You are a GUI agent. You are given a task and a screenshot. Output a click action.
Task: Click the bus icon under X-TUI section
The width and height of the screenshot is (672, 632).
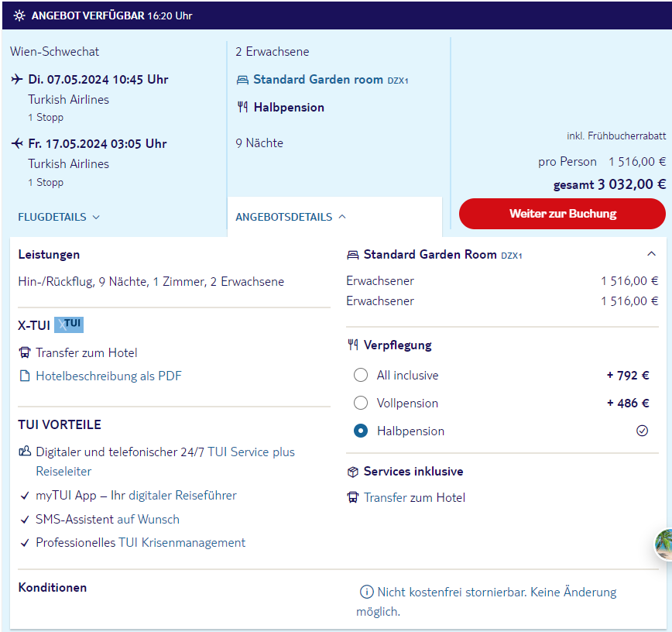coord(25,352)
